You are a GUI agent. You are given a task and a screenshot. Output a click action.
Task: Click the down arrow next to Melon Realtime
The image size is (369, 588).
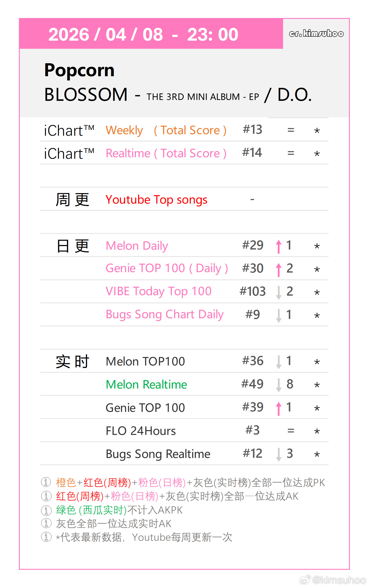pos(278,385)
